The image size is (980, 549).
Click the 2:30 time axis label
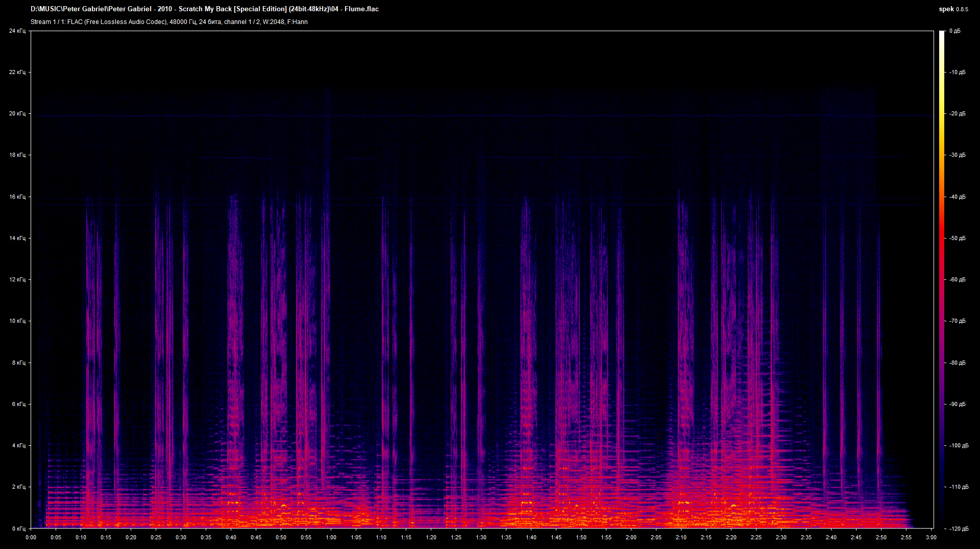(x=781, y=537)
